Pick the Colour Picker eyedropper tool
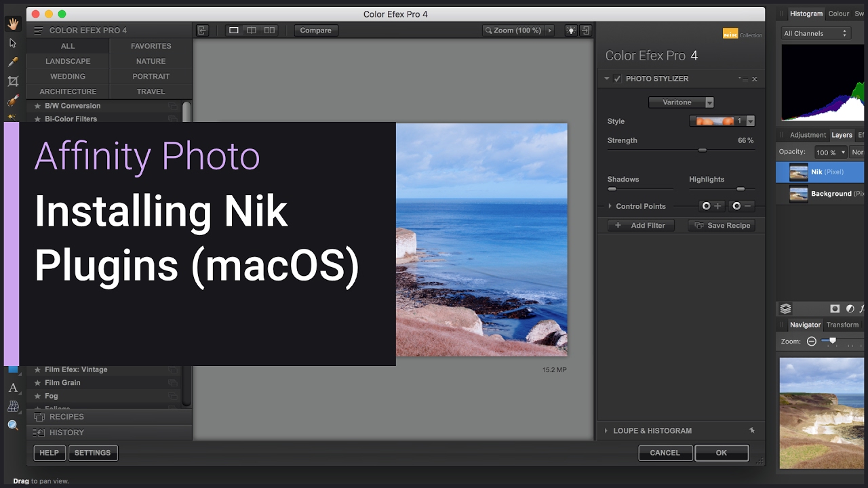Screen dimensions: 868x488 pos(13,62)
